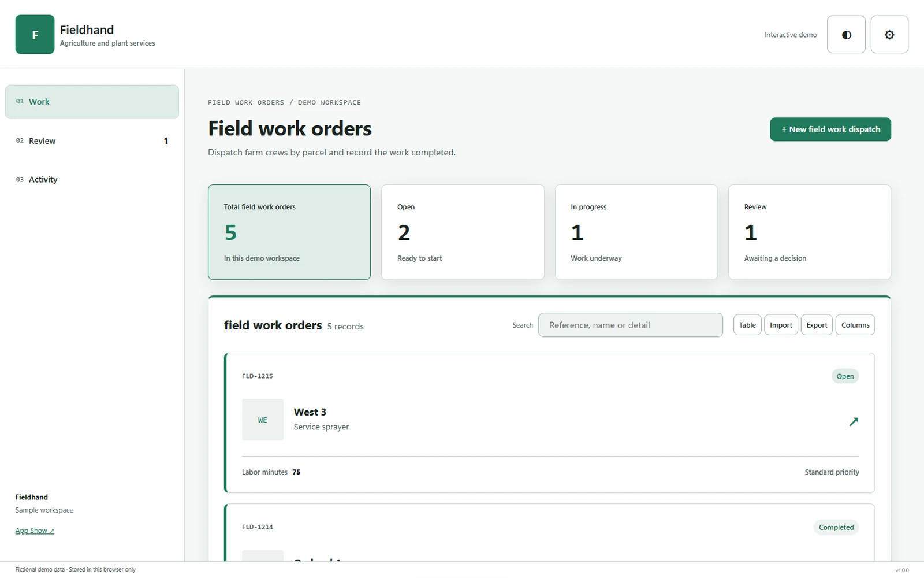Click the WE avatar tile for West 3
This screenshot has height=578, width=924.
tap(263, 420)
